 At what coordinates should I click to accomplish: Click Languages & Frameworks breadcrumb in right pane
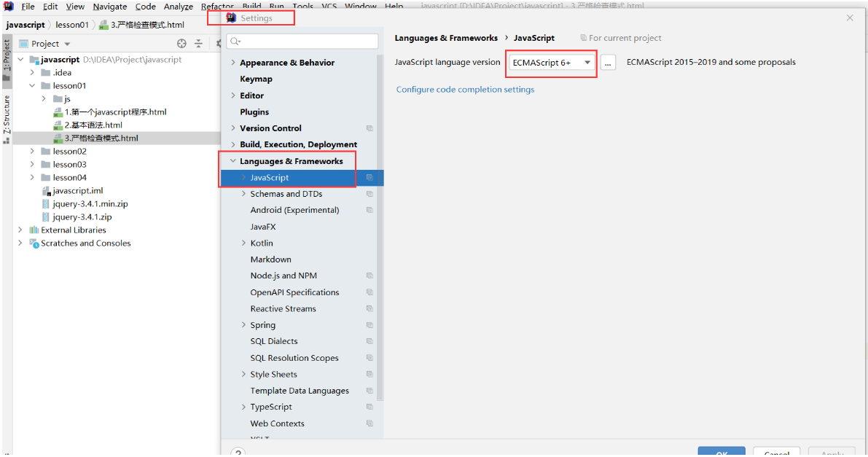point(446,38)
